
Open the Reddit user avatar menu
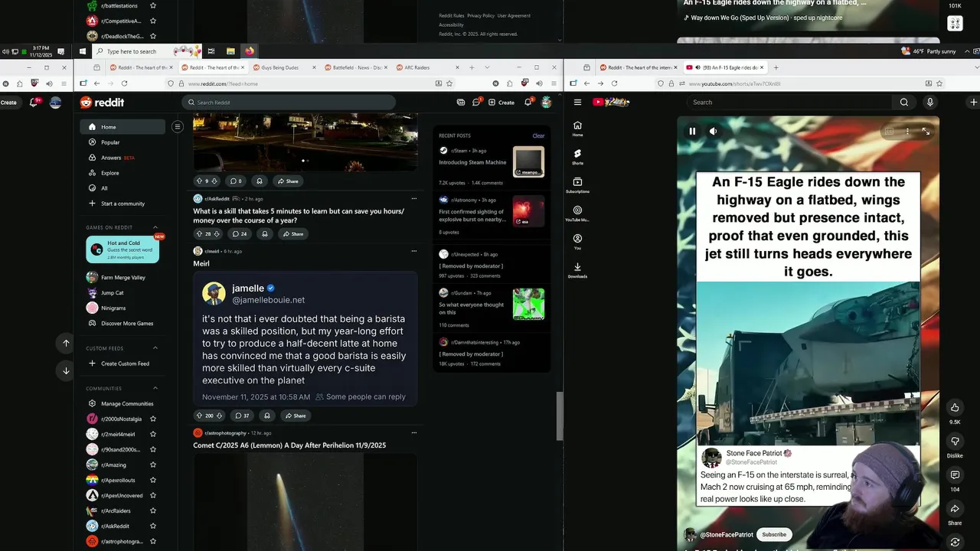[546, 102]
